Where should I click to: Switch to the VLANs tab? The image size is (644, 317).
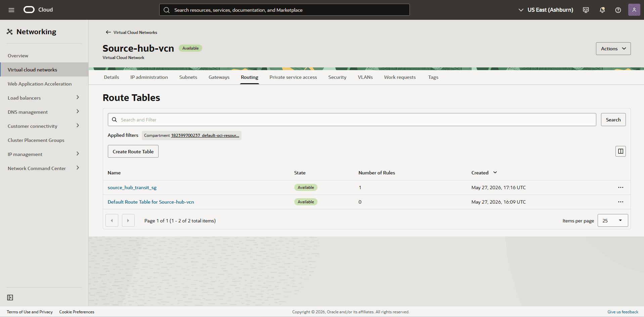coord(365,77)
